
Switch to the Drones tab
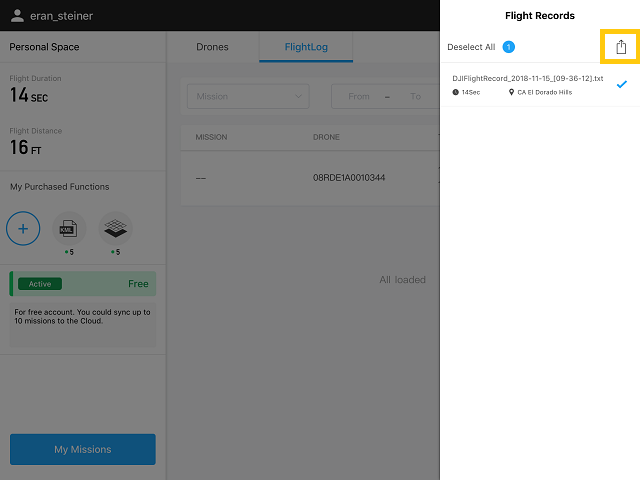pos(212,47)
